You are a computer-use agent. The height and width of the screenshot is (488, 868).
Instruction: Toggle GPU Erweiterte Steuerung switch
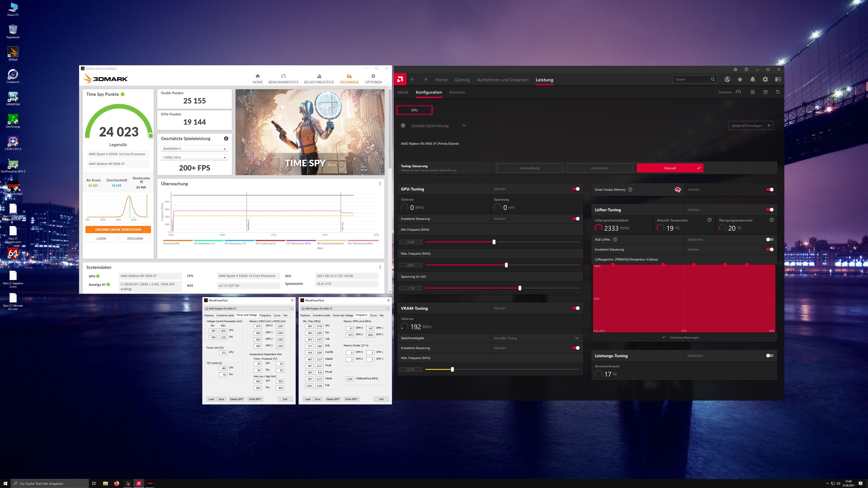576,218
